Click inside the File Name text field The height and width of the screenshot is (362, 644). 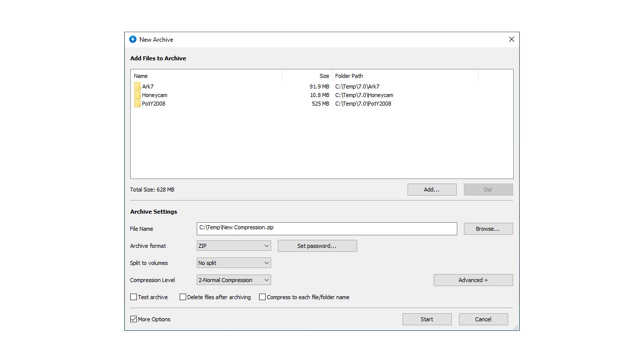(327, 228)
